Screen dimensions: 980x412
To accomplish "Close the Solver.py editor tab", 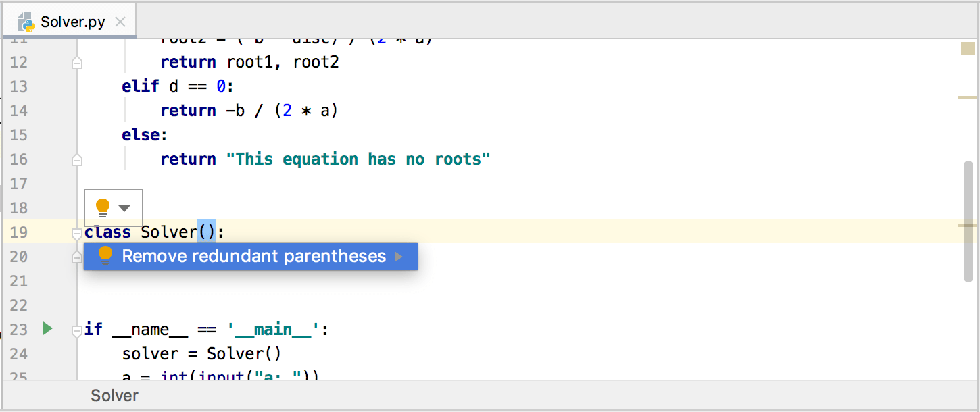I will pyautogui.click(x=120, y=22).
